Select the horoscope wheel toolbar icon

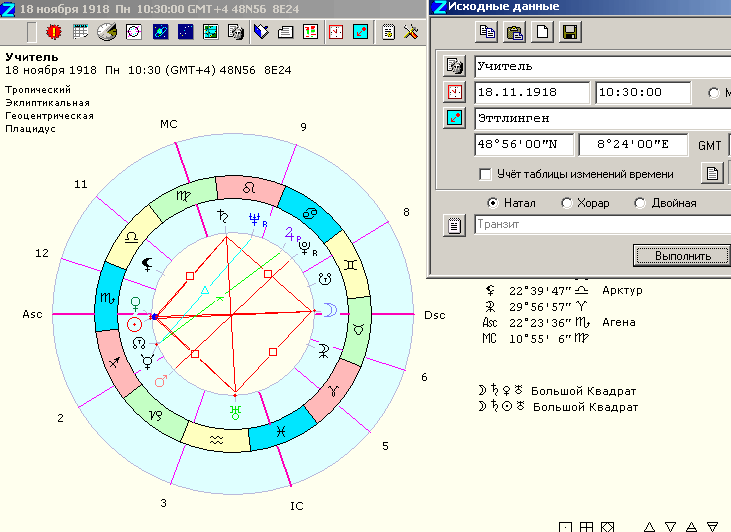coord(134,32)
